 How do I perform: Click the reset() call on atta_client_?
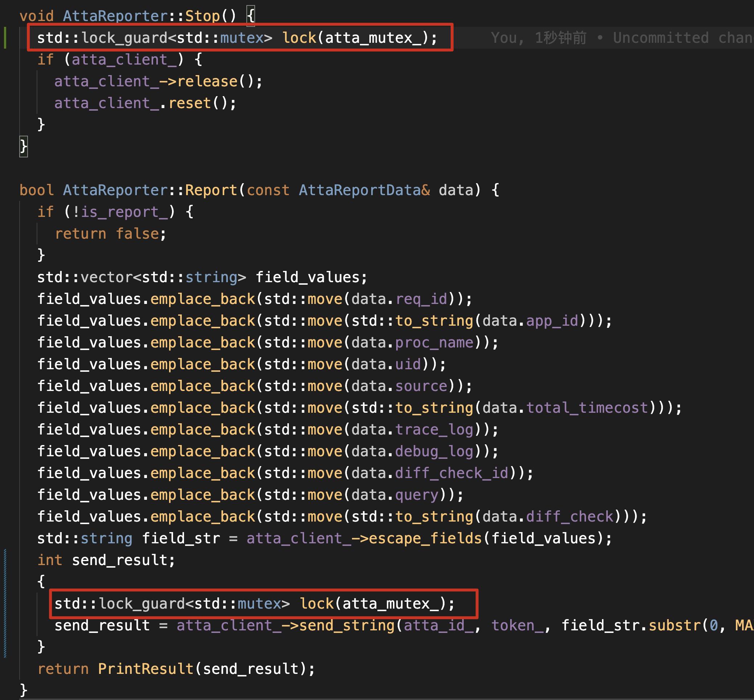point(190,103)
